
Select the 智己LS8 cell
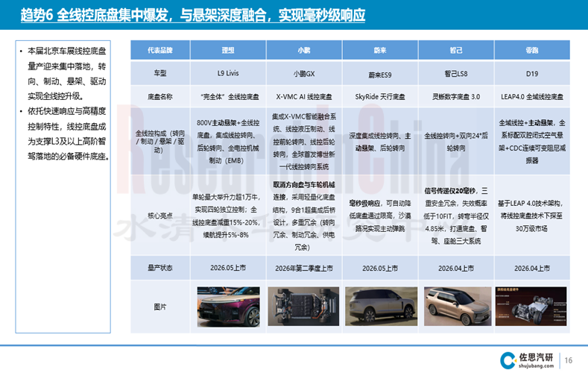click(x=456, y=74)
